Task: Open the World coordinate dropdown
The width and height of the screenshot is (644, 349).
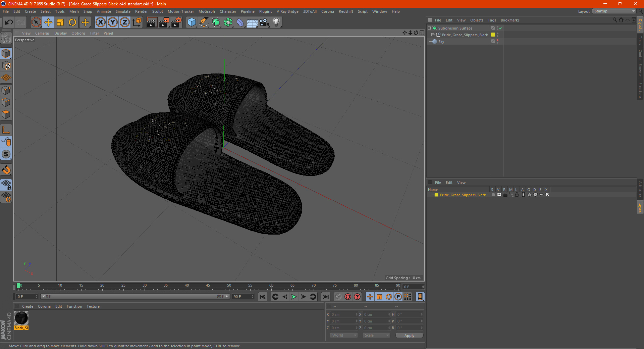Action: (x=344, y=335)
